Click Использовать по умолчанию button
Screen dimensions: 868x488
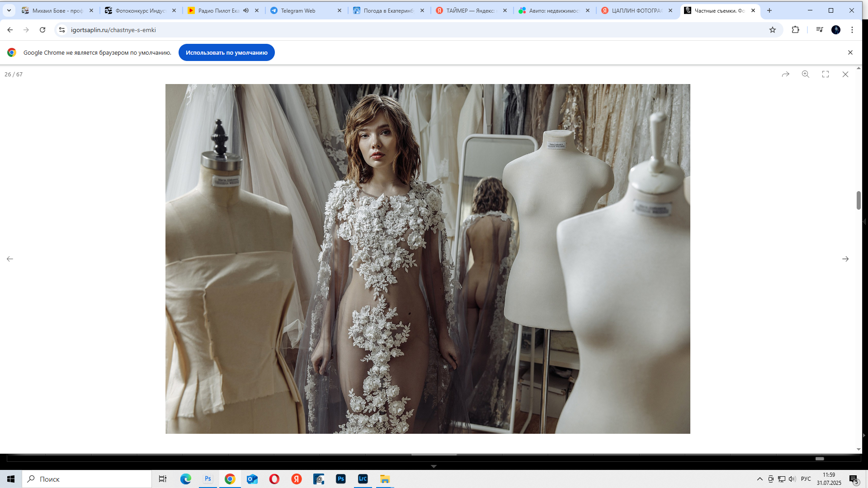tap(226, 52)
